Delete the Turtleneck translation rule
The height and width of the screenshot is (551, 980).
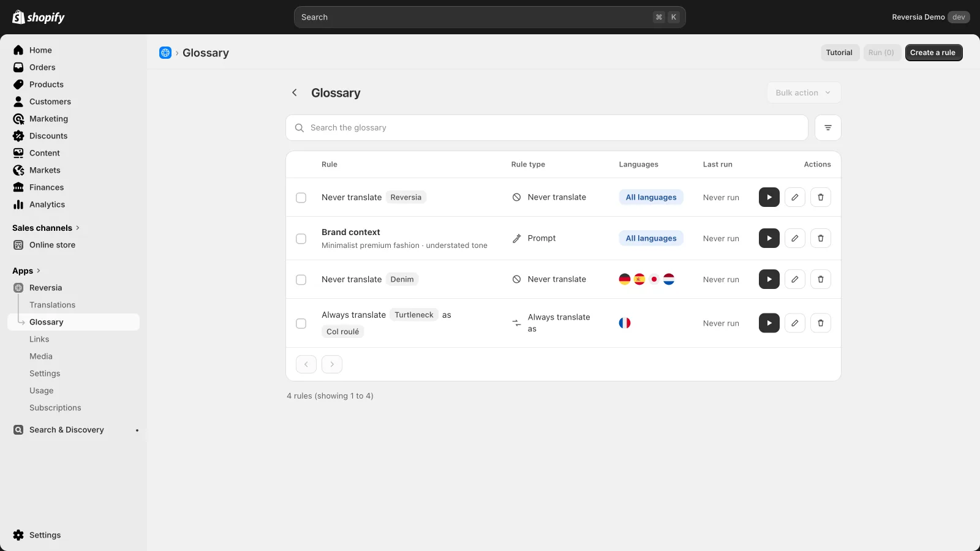[x=821, y=323]
